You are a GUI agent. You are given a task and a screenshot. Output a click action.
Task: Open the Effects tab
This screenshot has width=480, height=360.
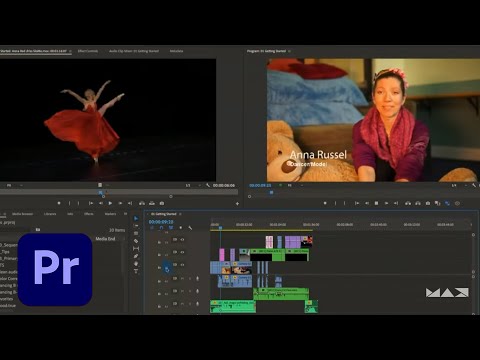pos(89,214)
